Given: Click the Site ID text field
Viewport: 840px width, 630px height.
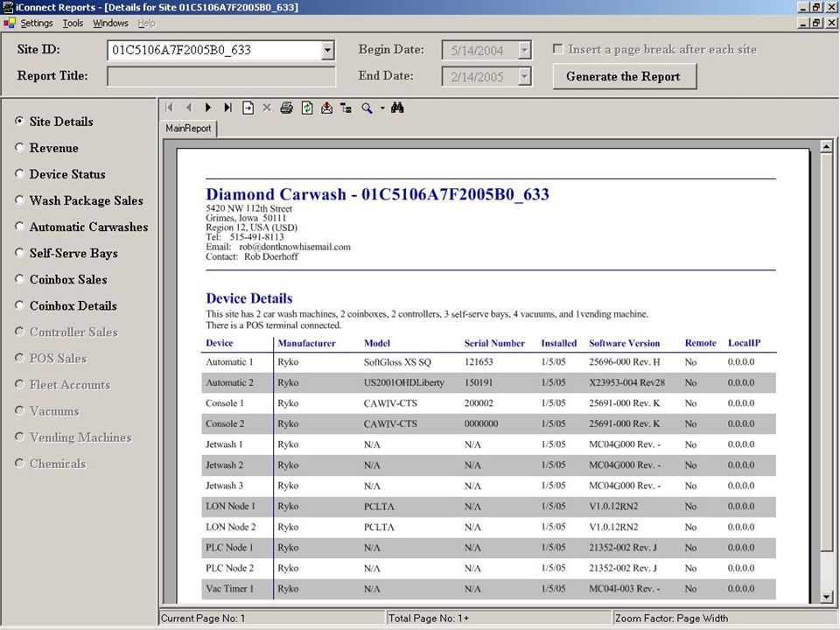Looking at the screenshot, I should tap(214, 51).
